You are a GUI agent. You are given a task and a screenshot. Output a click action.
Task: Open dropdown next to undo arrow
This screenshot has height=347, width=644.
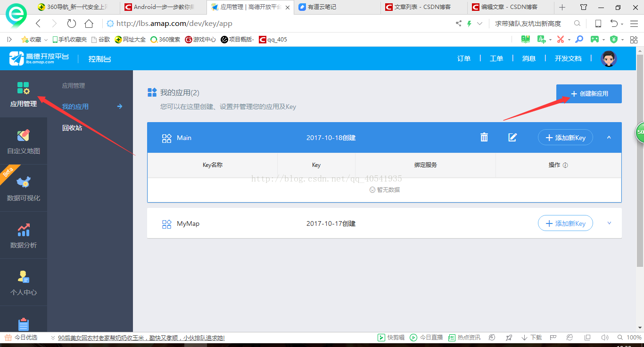click(x=622, y=24)
